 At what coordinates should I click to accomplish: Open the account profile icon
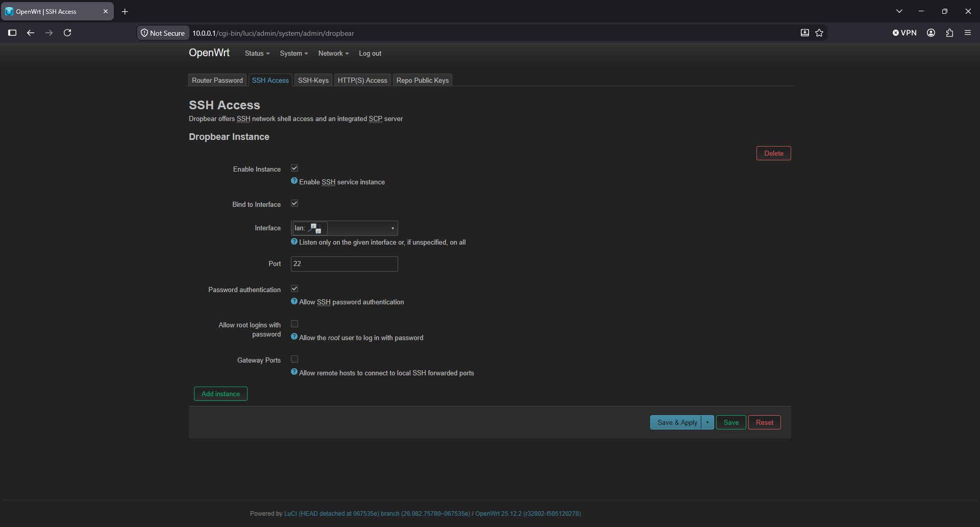[x=931, y=33]
